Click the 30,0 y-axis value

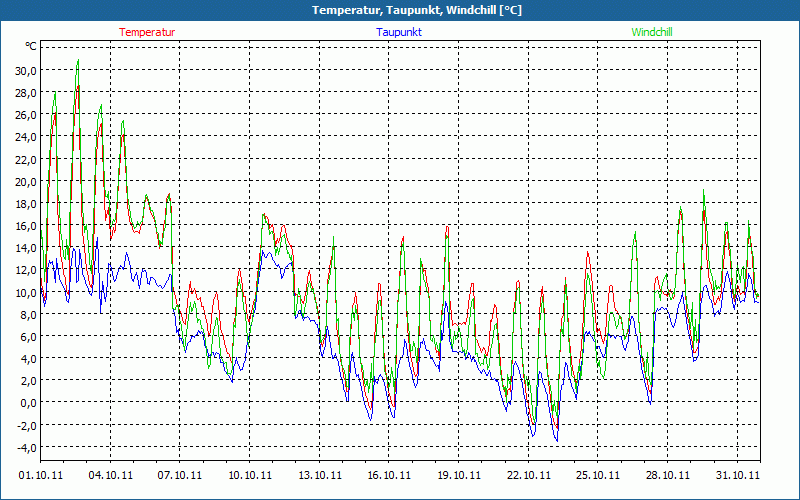(26, 70)
